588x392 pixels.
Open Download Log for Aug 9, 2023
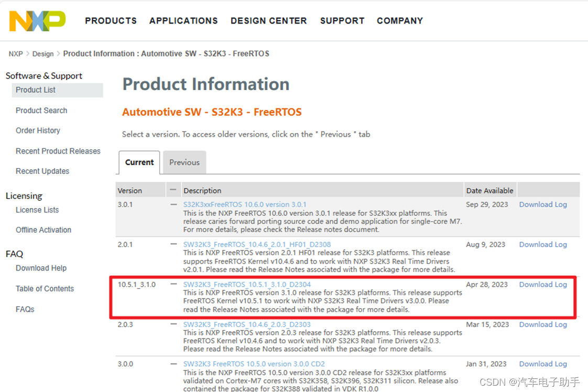(x=543, y=245)
